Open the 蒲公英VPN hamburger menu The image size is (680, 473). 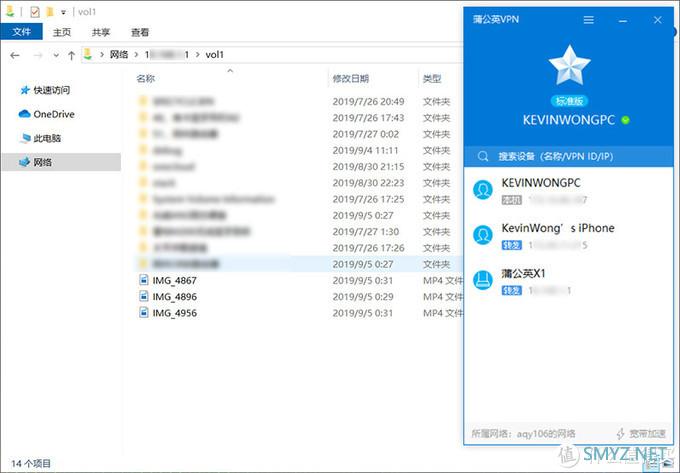click(x=588, y=20)
